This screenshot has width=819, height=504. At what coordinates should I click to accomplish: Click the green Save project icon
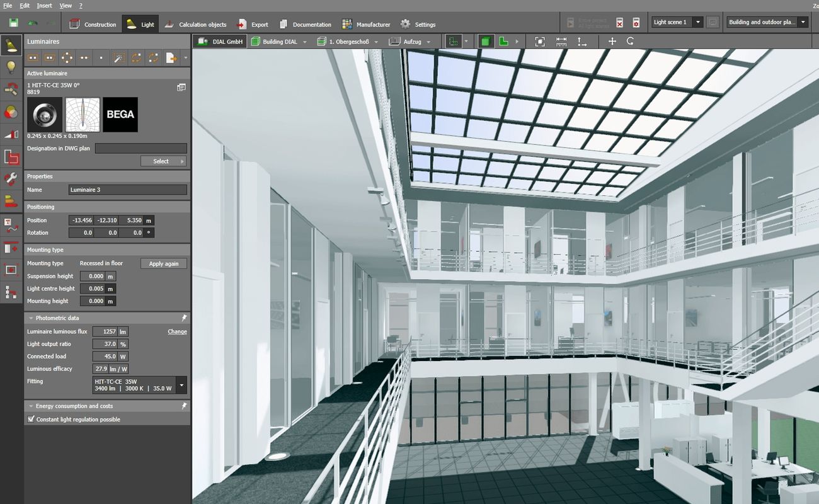click(13, 23)
